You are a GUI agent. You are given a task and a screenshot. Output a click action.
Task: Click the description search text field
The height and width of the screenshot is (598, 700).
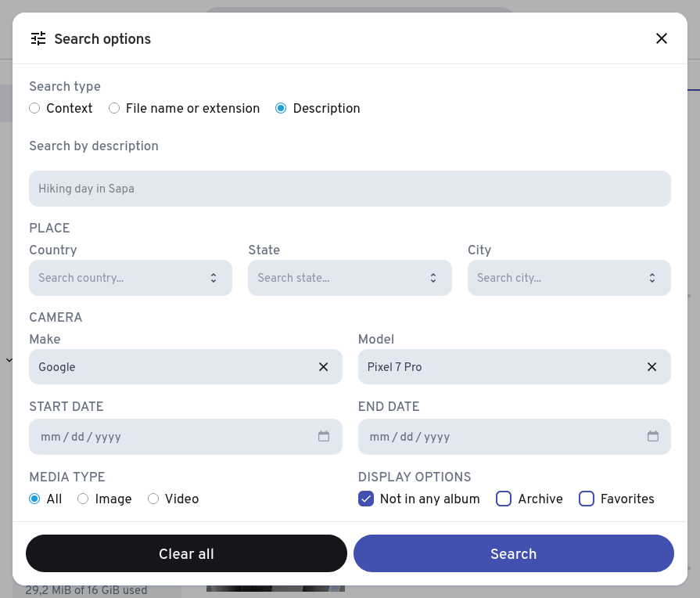tap(350, 189)
